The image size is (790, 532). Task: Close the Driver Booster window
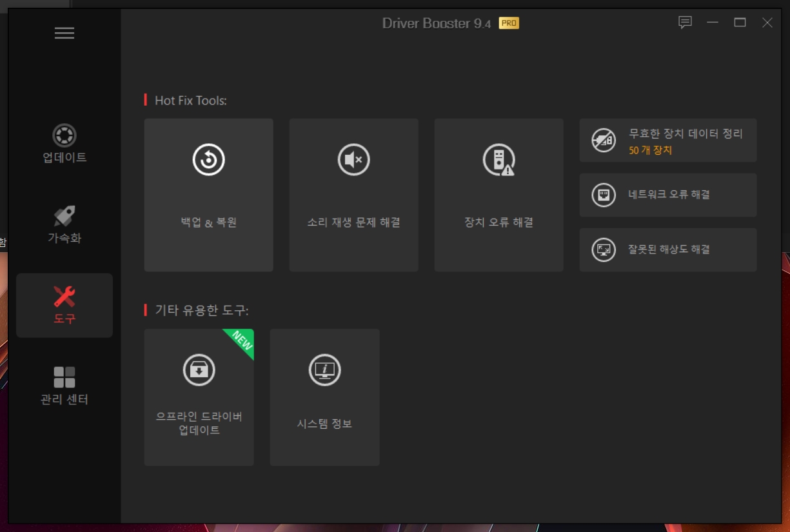[x=767, y=23]
